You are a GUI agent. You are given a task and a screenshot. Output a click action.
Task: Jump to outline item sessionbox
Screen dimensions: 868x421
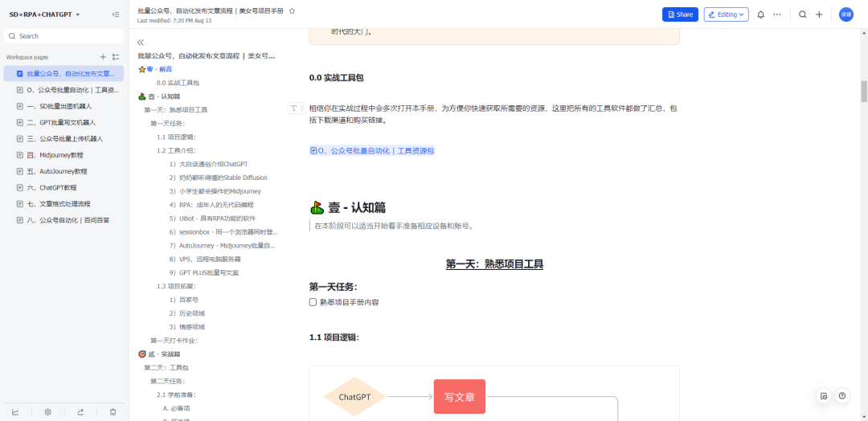click(x=223, y=232)
